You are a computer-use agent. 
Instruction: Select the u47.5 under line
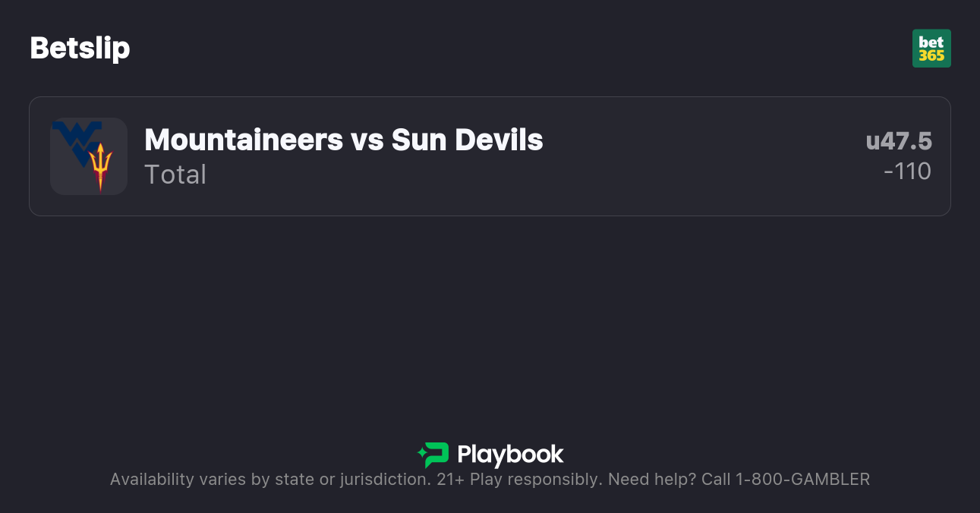pyautogui.click(x=899, y=141)
